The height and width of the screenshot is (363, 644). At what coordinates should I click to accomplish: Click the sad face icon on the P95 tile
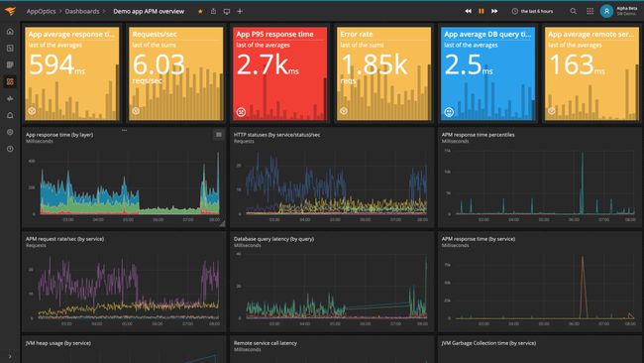[x=241, y=111]
